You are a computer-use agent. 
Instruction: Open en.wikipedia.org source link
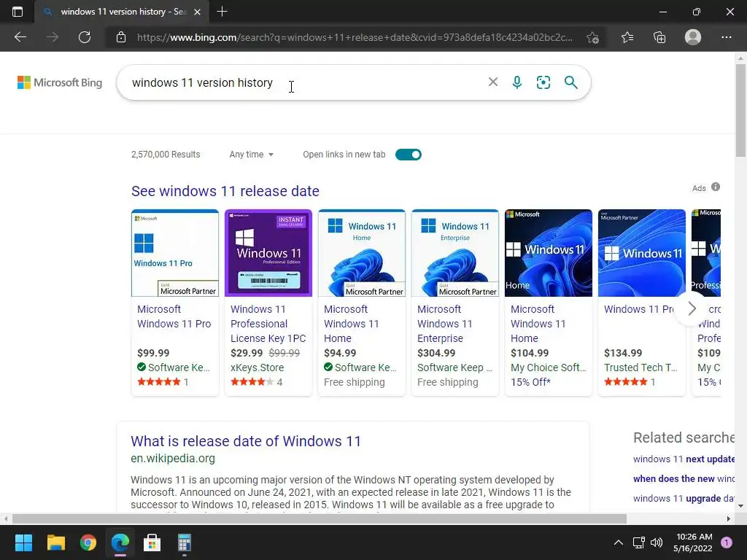click(x=173, y=458)
